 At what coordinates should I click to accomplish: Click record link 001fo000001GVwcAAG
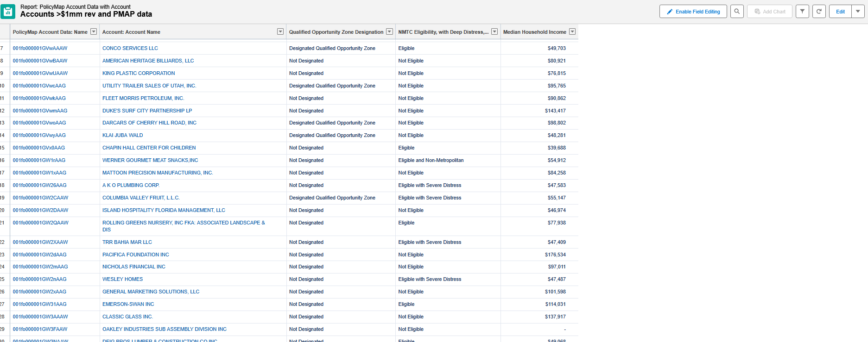pyautogui.click(x=39, y=86)
